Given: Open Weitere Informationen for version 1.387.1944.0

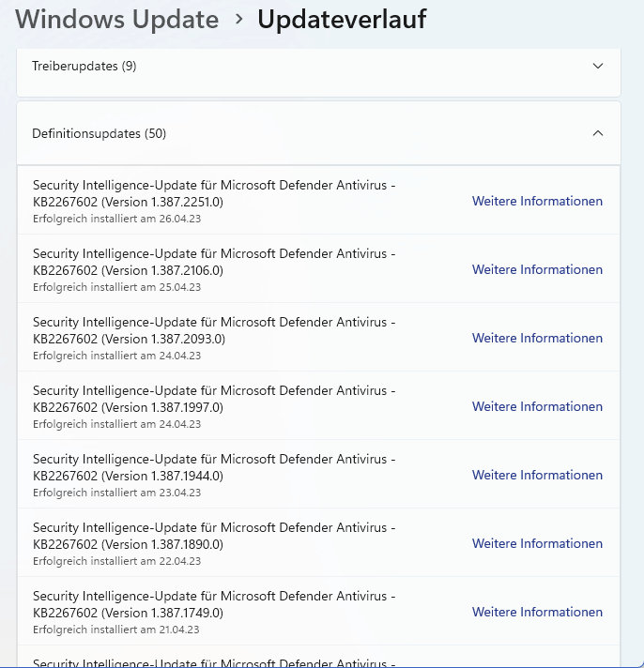Looking at the screenshot, I should [x=537, y=475].
